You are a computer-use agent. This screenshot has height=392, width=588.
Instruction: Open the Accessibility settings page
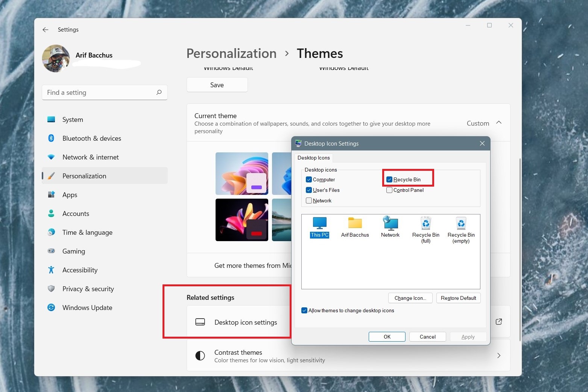105,270
